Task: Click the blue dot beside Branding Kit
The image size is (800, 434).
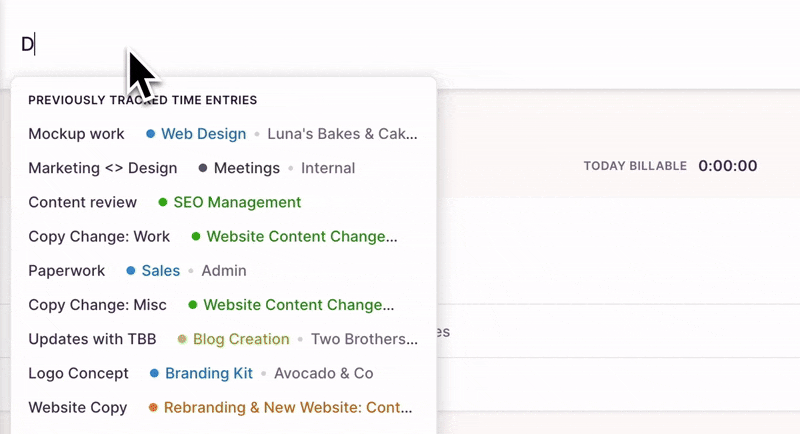Action: point(154,373)
